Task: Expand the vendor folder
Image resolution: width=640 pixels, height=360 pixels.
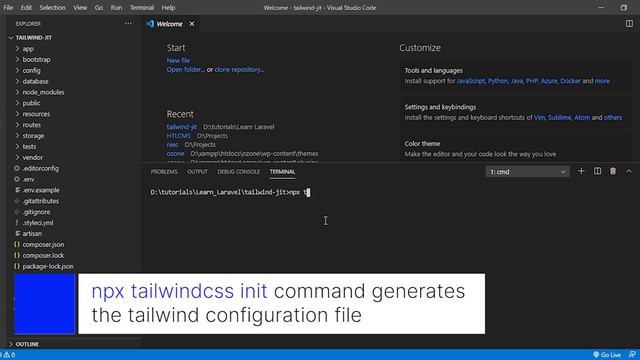Action: coord(33,158)
